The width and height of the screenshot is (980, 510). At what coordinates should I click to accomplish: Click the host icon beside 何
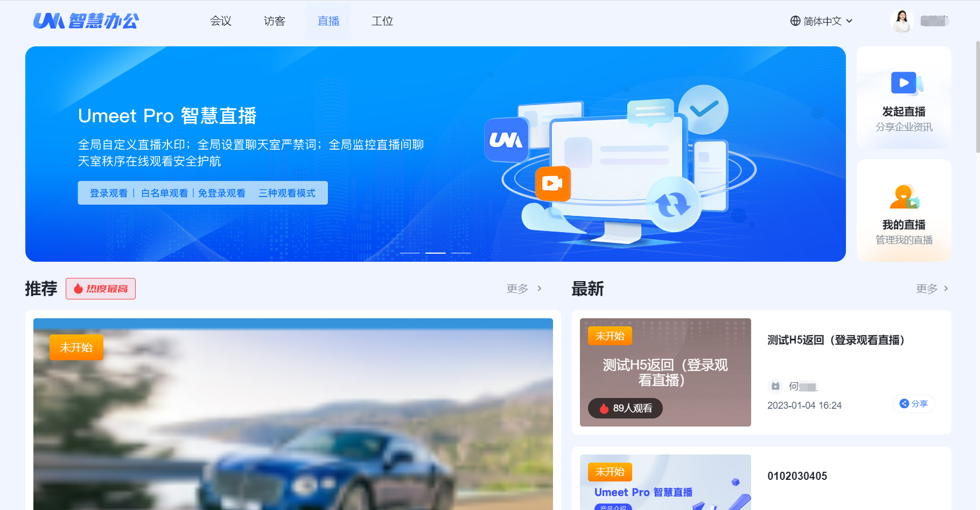[775, 386]
